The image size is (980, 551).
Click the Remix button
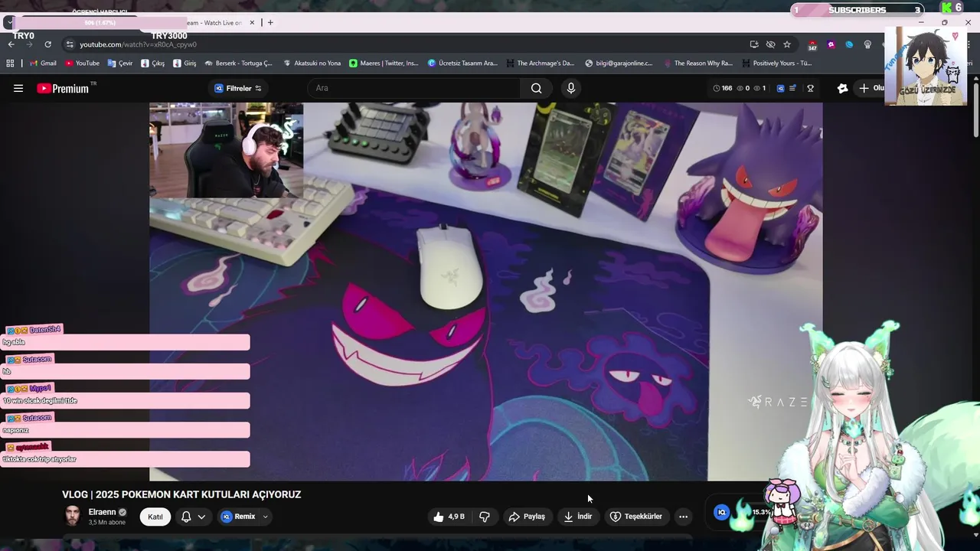(x=238, y=517)
